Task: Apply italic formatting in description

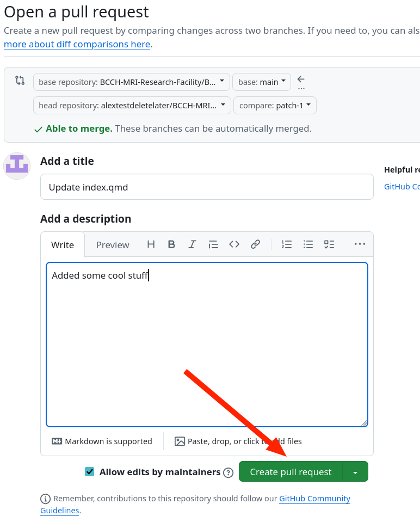Action: (x=192, y=244)
